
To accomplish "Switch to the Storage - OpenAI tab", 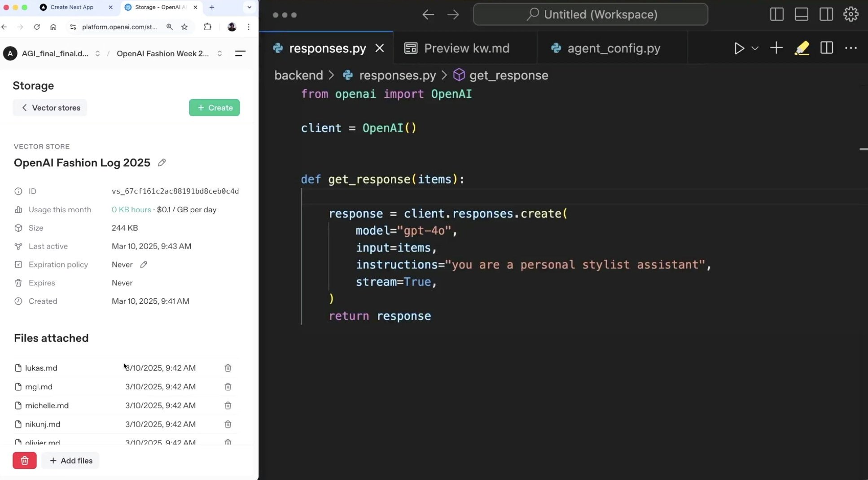I will (160, 7).
